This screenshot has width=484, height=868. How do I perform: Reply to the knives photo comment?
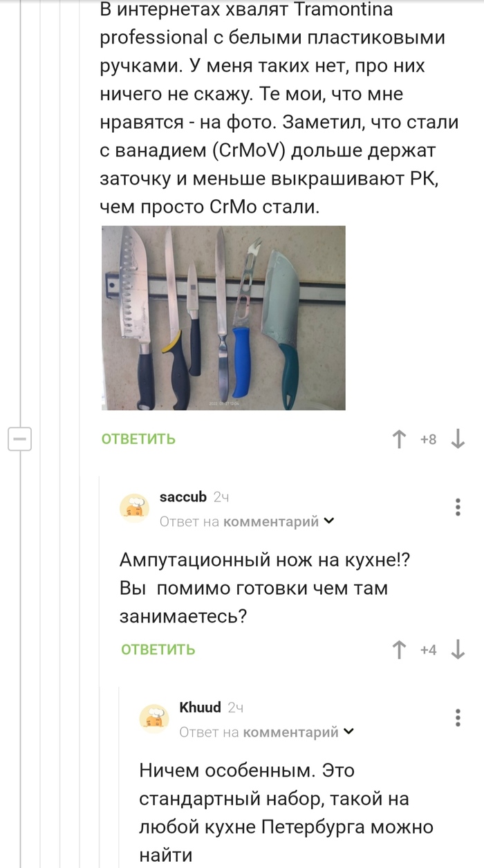pyautogui.click(x=138, y=439)
